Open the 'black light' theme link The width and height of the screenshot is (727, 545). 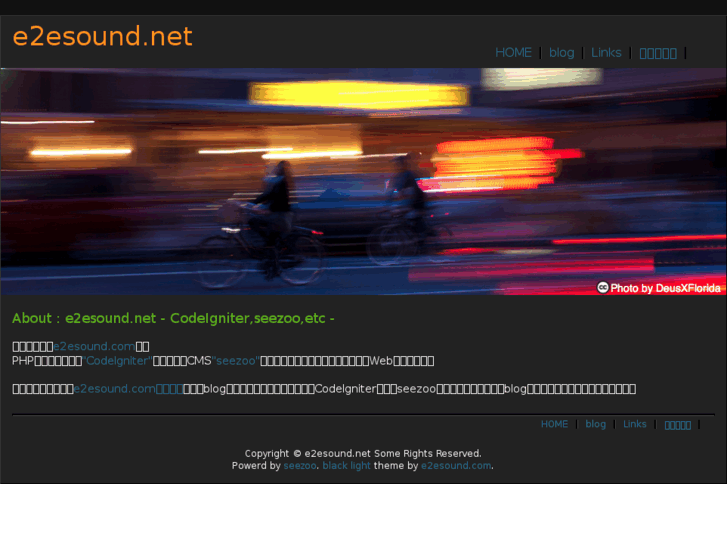[346, 466]
